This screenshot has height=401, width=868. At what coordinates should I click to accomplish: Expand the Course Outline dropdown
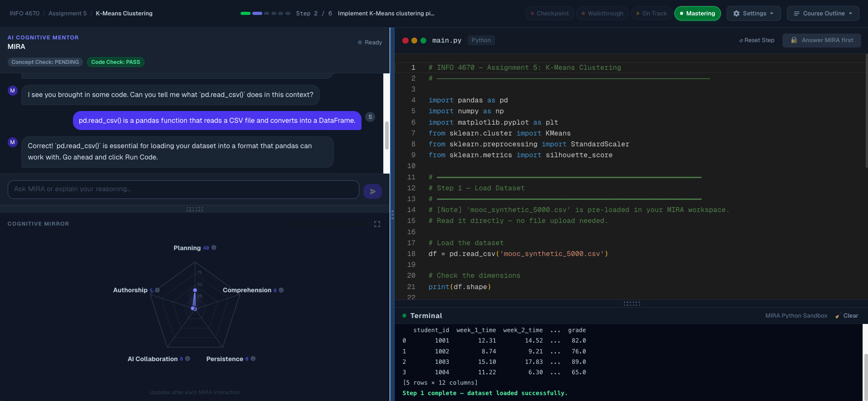tap(823, 14)
